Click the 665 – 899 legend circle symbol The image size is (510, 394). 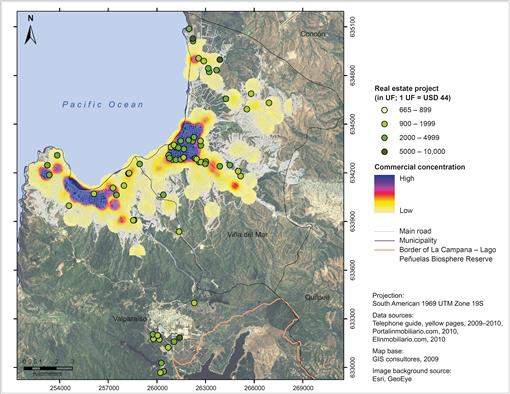coord(385,110)
